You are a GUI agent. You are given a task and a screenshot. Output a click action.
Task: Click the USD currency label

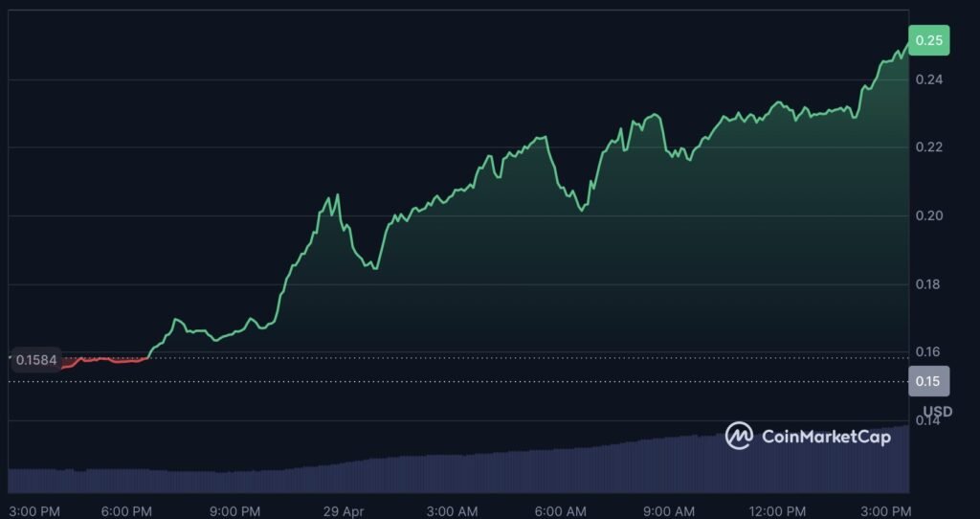[x=937, y=412]
